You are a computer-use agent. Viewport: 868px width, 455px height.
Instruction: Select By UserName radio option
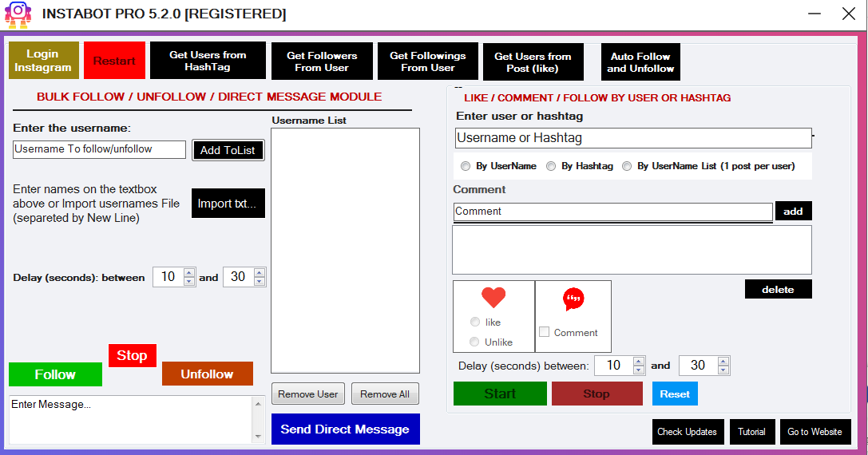466,166
